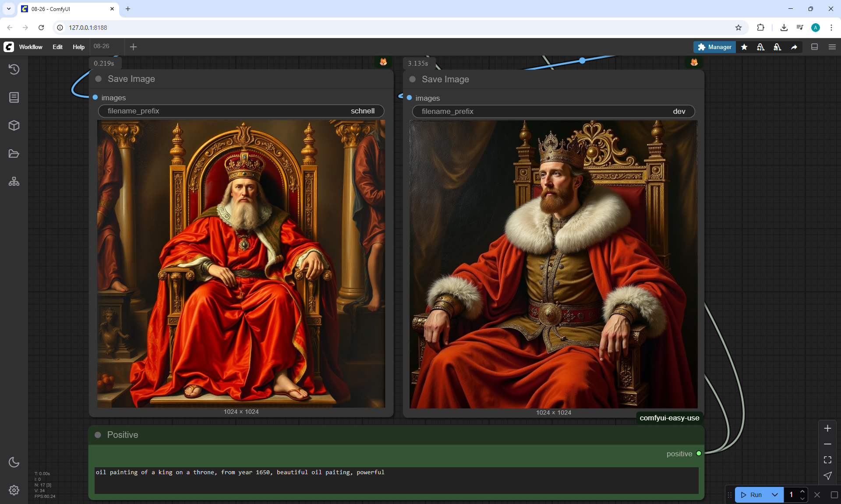Viewport: 841px width, 504px height.
Task: Open the queue history sidebar icon
Action: 14,69
